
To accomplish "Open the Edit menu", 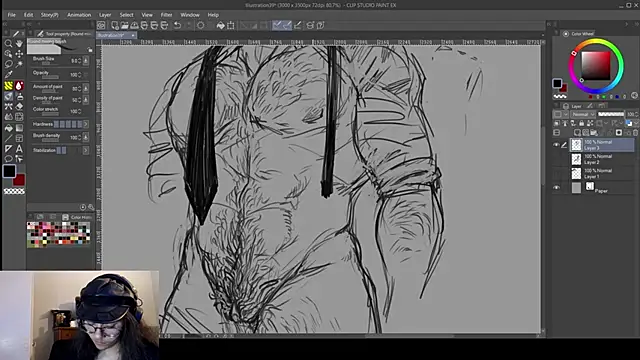I will coord(28,15).
